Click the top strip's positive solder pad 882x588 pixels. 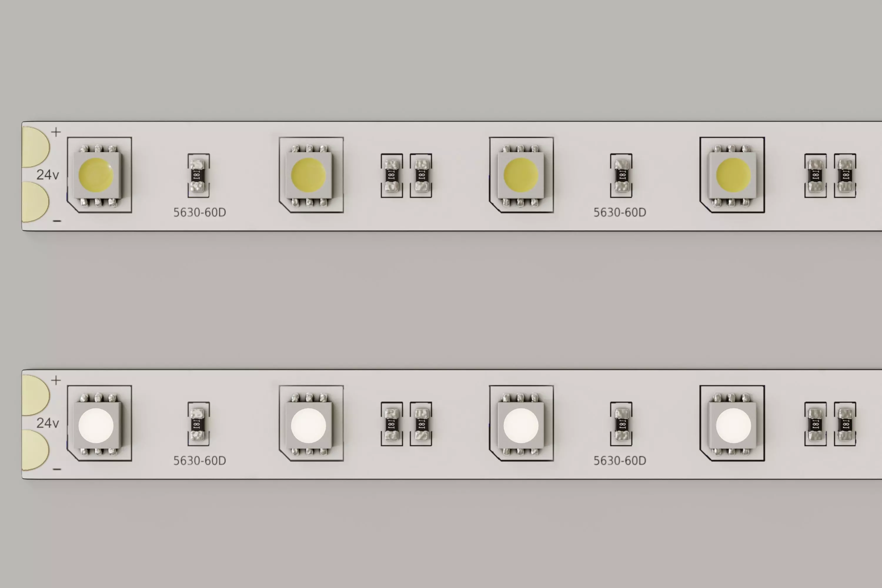tap(35, 147)
